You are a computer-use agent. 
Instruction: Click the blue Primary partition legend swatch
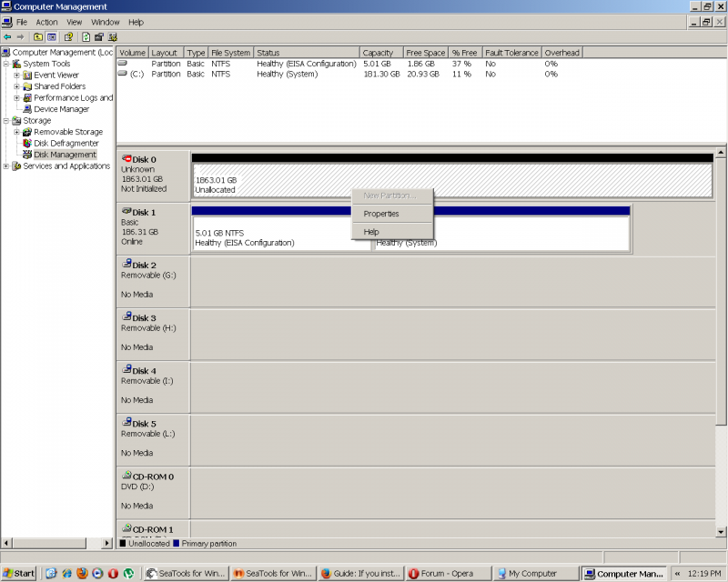(x=176, y=544)
